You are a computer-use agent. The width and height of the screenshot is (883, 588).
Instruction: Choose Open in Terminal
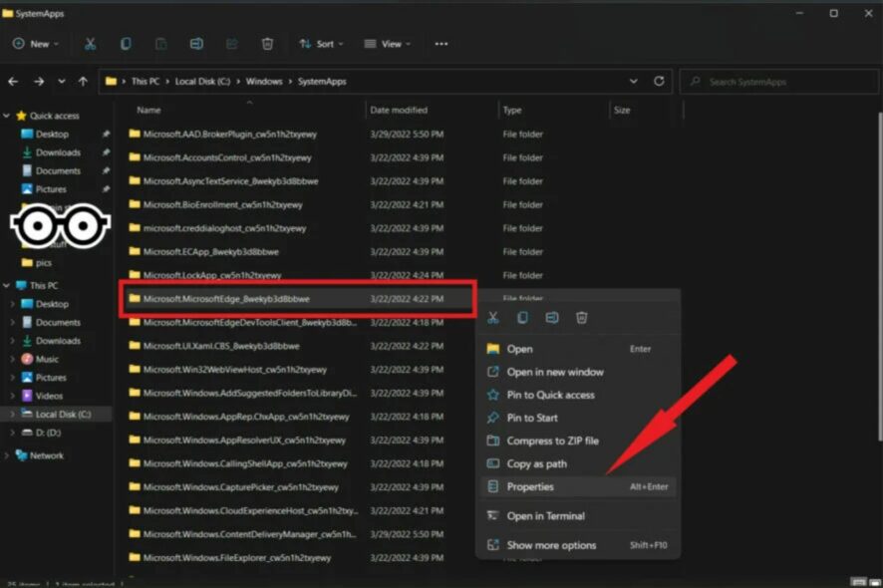(x=578, y=516)
